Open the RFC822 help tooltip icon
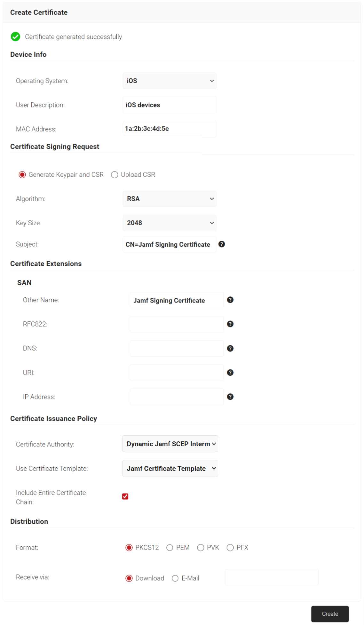The image size is (364, 628). tap(230, 324)
